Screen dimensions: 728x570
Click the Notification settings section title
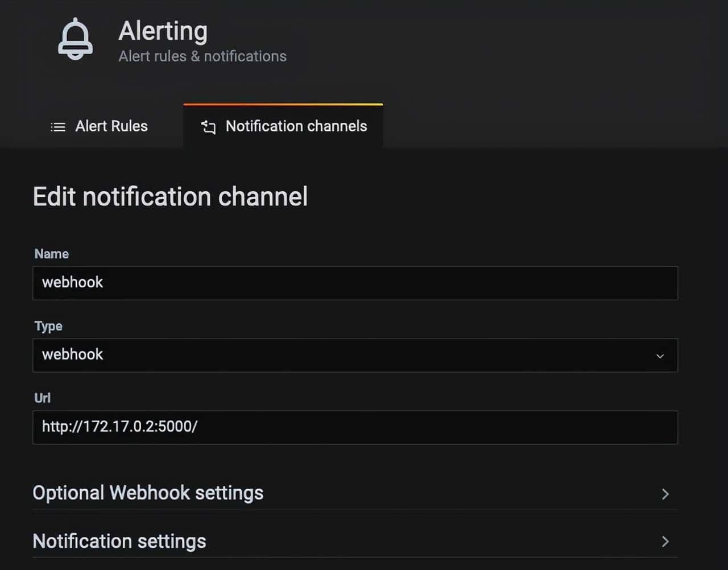tap(119, 541)
